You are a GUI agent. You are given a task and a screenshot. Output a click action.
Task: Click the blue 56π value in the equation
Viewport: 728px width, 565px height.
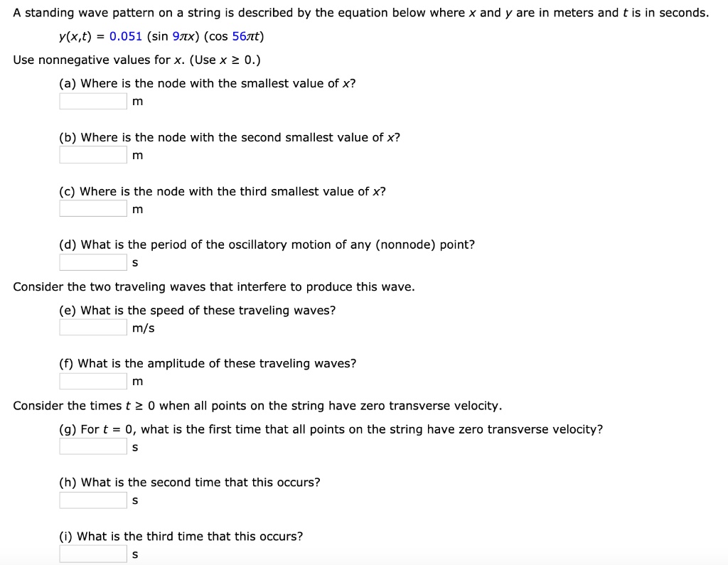pos(242,36)
